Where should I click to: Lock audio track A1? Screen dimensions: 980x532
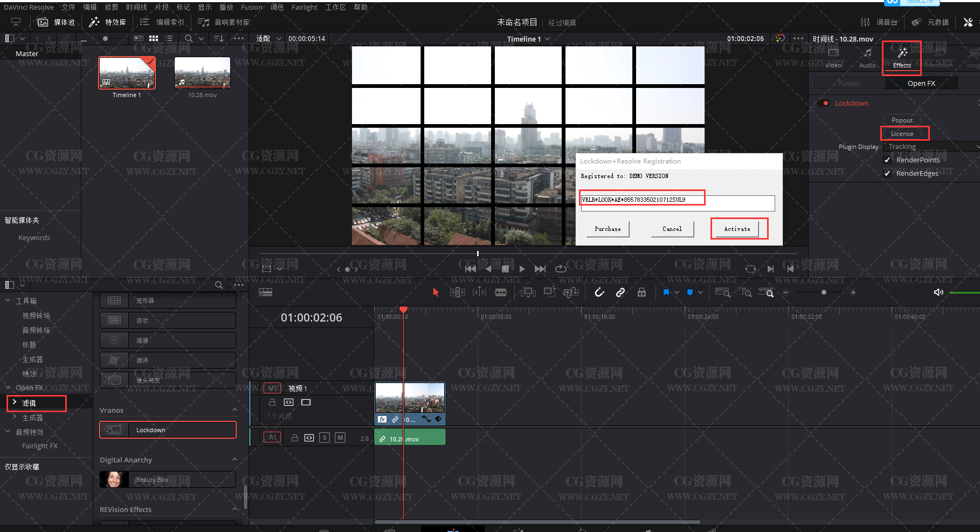(295, 438)
